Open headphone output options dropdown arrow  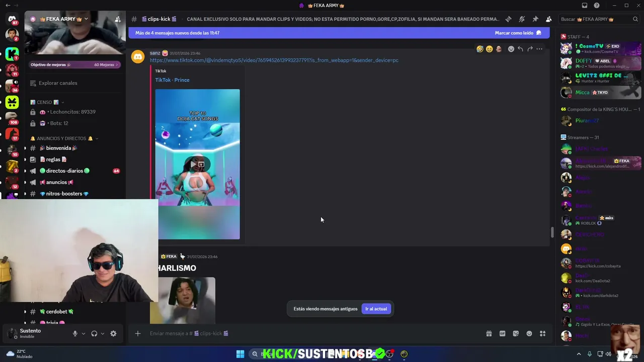tap(103, 333)
